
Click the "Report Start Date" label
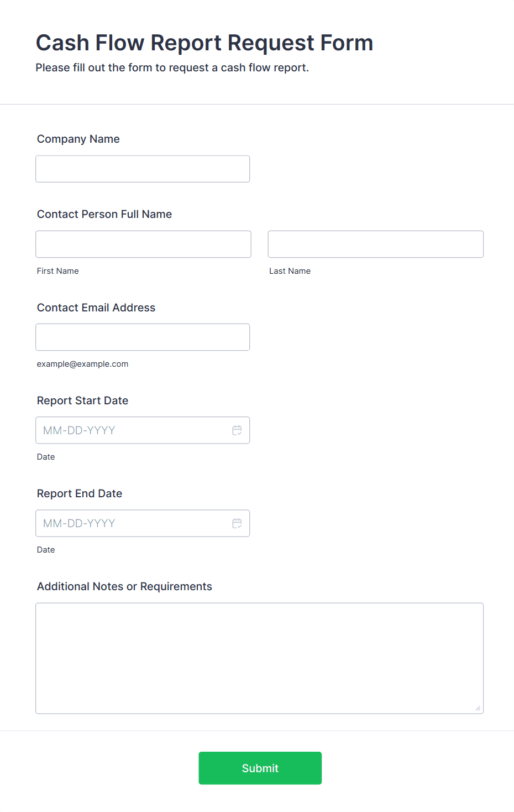pos(82,400)
